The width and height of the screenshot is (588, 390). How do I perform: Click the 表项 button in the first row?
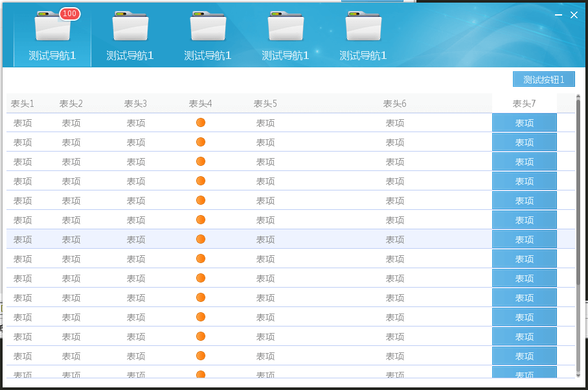pyautogui.click(x=524, y=122)
